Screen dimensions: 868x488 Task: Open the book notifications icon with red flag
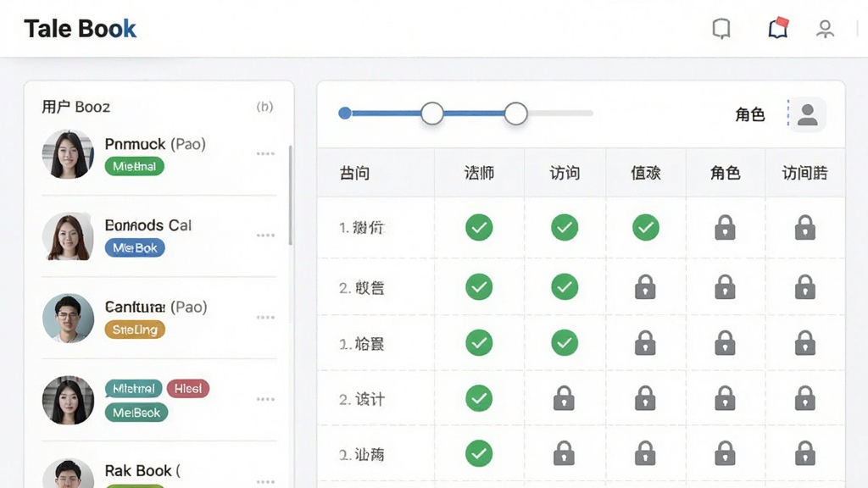click(778, 28)
